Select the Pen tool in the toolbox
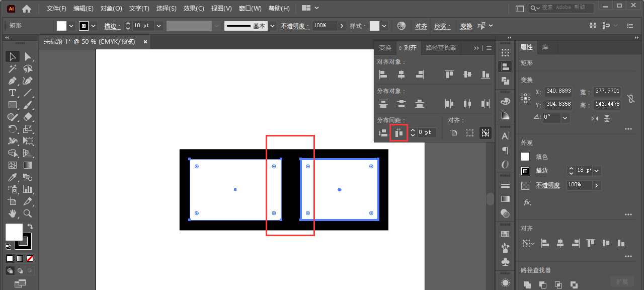The width and height of the screenshot is (644, 290). [x=13, y=81]
